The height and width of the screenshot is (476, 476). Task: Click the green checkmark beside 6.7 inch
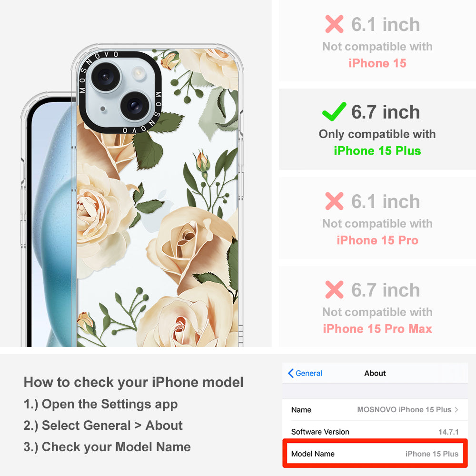click(334, 111)
